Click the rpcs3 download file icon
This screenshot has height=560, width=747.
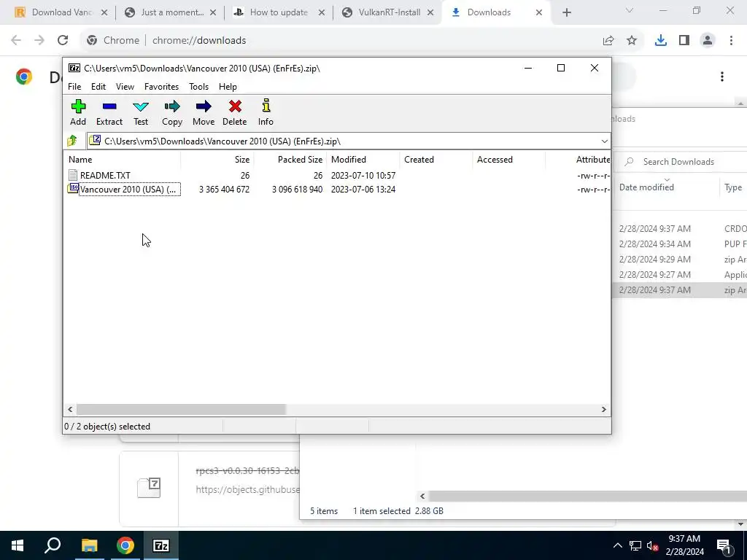(x=149, y=488)
